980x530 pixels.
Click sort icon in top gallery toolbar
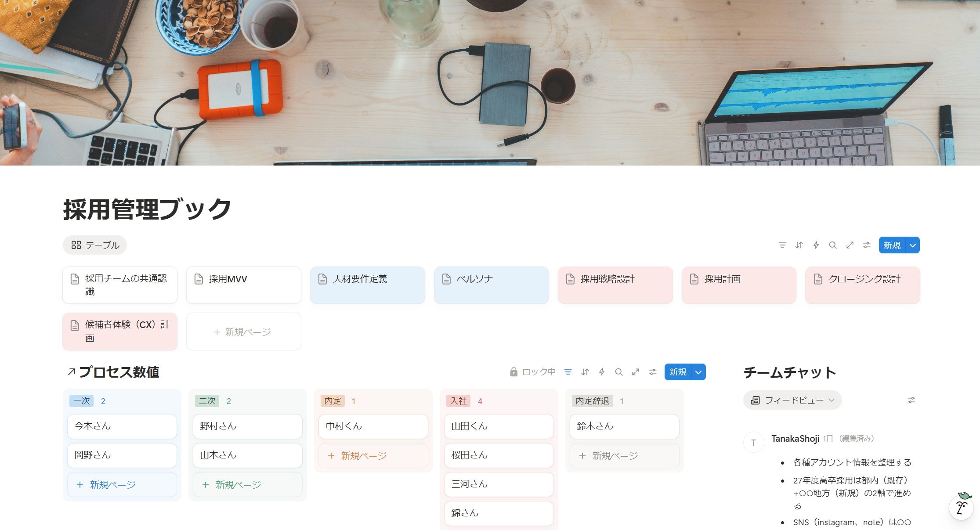pos(799,245)
